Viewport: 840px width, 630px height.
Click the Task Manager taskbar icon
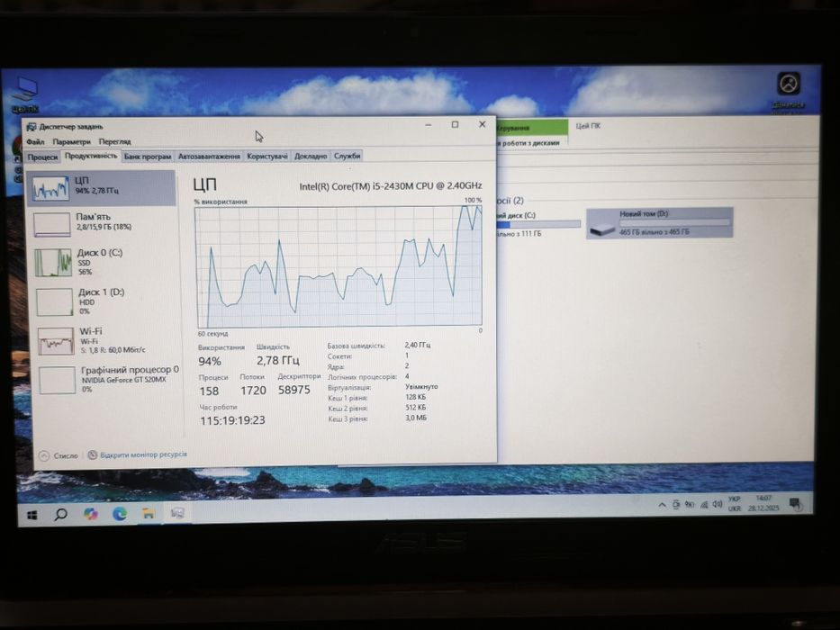(177, 513)
